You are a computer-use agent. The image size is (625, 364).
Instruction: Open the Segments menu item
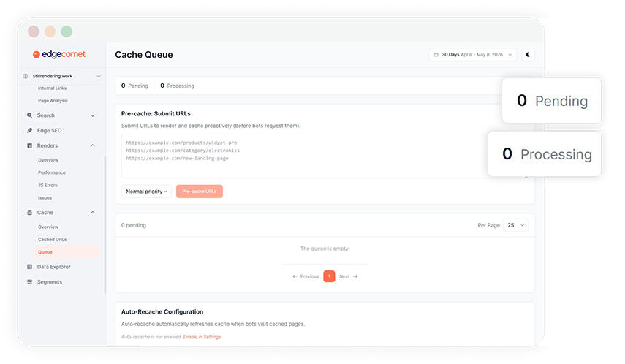pyautogui.click(x=50, y=282)
